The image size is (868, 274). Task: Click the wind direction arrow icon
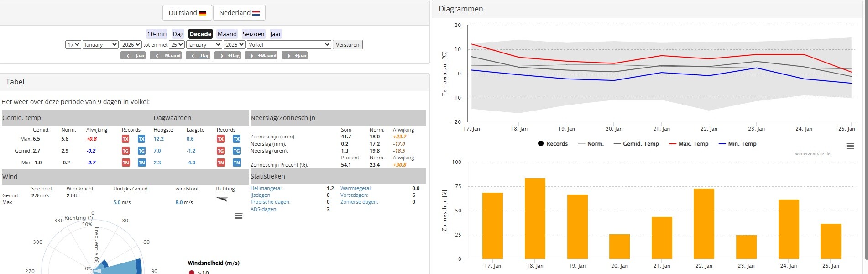pyautogui.click(x=222, y=199)
